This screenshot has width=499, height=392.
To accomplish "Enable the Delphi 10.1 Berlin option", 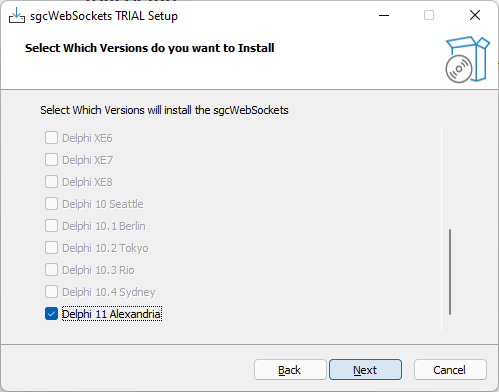I will [x=51, y=226].
